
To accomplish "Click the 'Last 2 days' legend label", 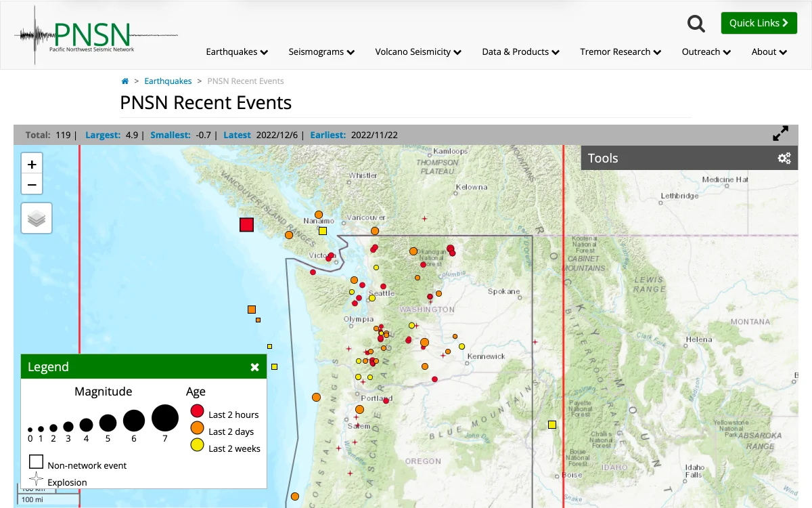I will pyautogui.click(x=231, y=431).
